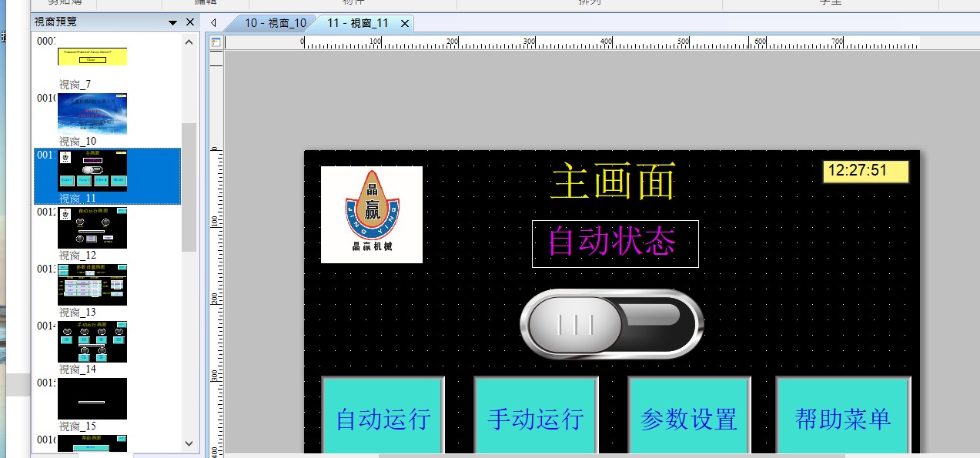Click the ruler origin corner icon
The image size is (980, 458).
216,42
